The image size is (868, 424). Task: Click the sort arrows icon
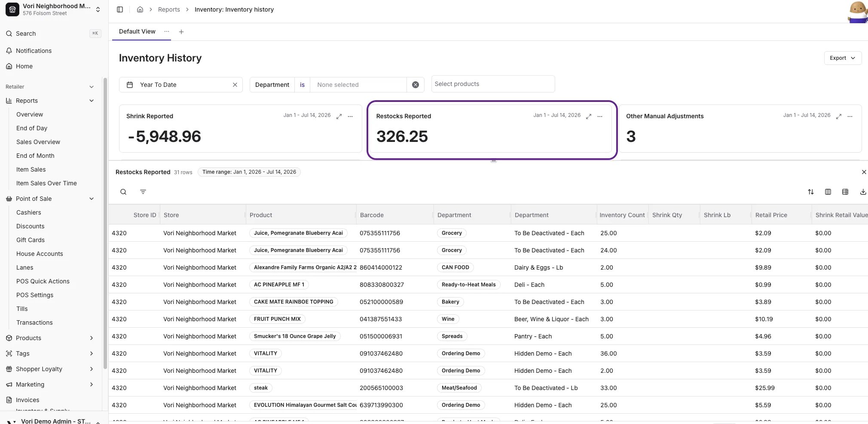pos(811,192)
